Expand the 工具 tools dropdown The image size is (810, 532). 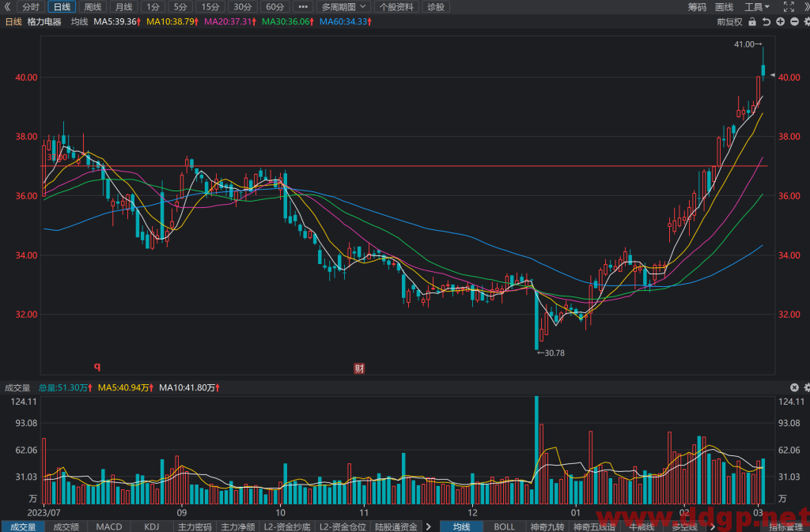[757, 6]
